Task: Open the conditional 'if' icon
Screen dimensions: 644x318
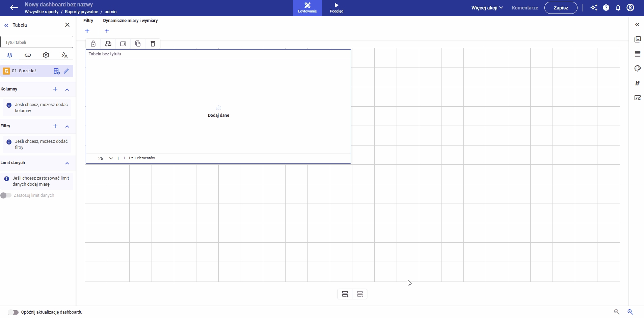Action: [x=637, y=83]
